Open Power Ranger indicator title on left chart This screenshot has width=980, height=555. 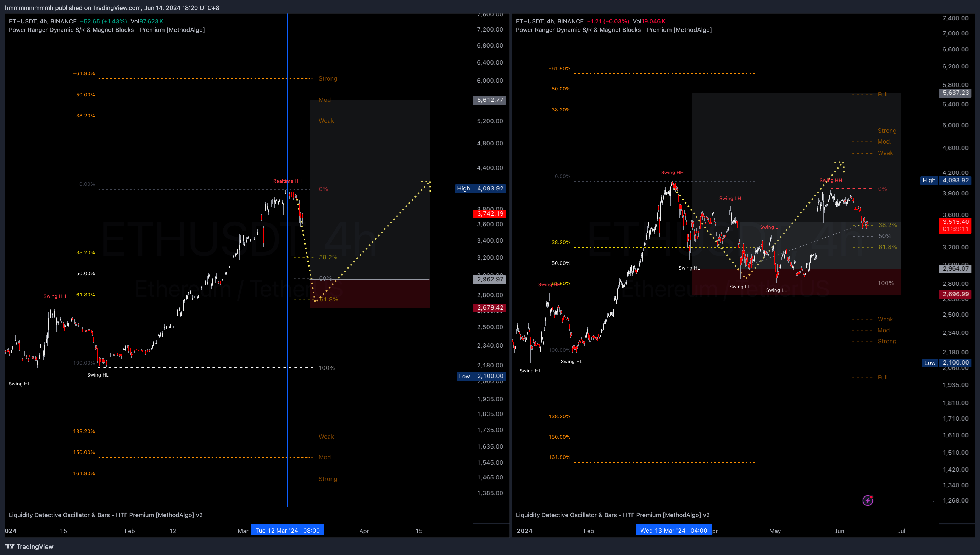pyautogui.click(x=106, y=30)
